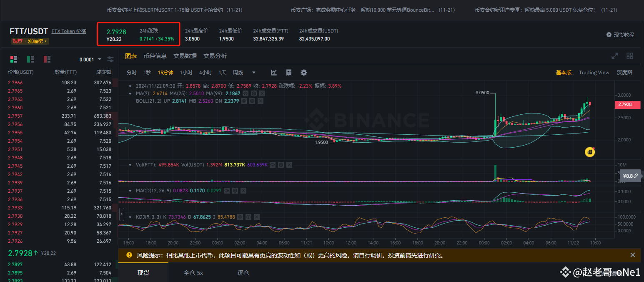Select the 逐仓 isolated margin tab
644x282 pixels.
(x=243, y=273)
